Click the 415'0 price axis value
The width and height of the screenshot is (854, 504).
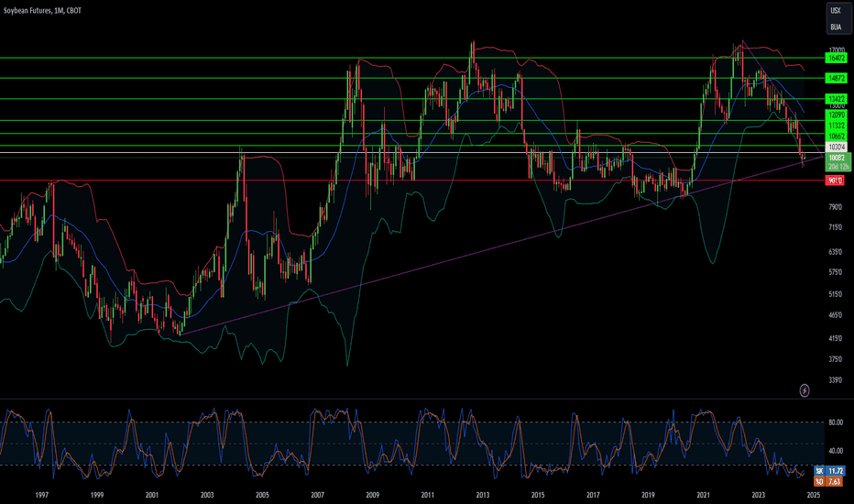(x=836, y=338)
